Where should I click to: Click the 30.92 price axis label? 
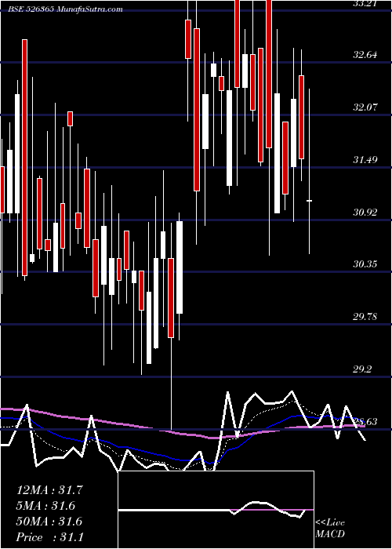click(365, 212)
